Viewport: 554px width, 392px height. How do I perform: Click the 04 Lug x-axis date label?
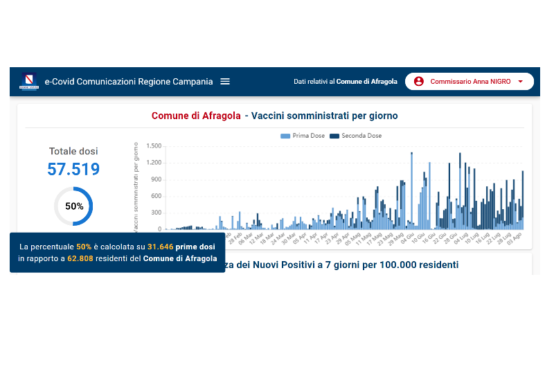(x=461, y=238)
